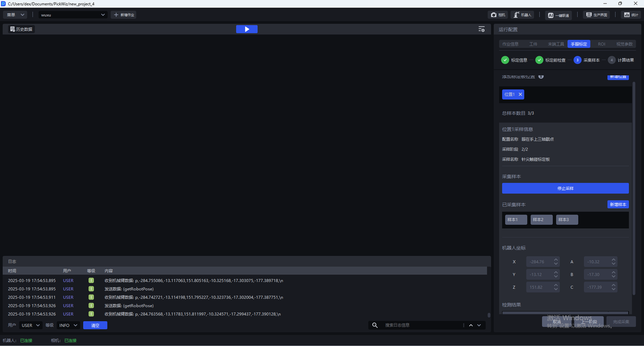Open the 统计 statistics panel

pos(631,15)
